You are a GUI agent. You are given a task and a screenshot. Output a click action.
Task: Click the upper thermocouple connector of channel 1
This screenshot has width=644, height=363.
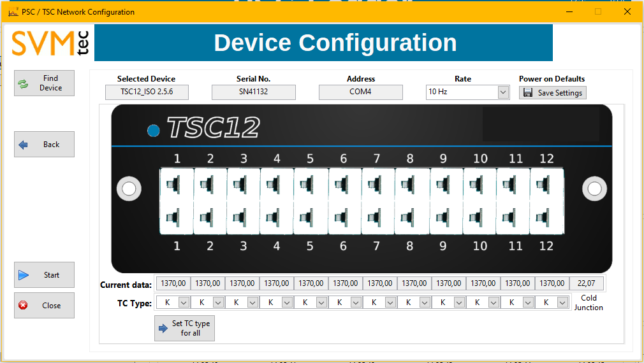click(x=173, y=184)
